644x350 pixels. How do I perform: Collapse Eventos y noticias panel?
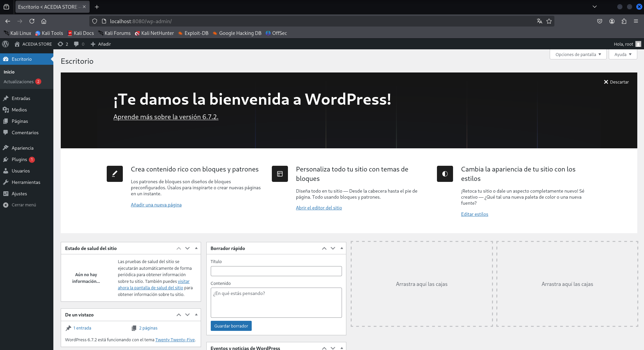(342, 348)
